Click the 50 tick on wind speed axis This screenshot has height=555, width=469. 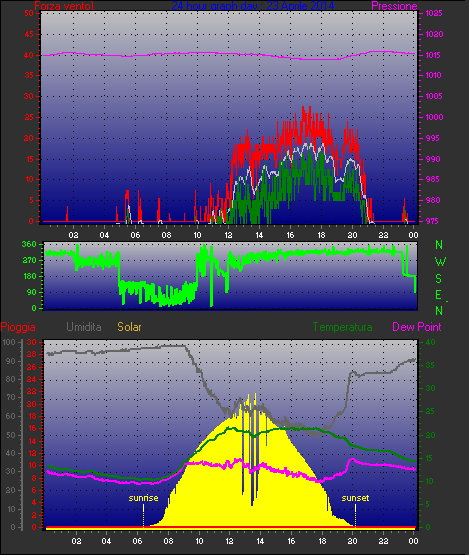[29, 13]
